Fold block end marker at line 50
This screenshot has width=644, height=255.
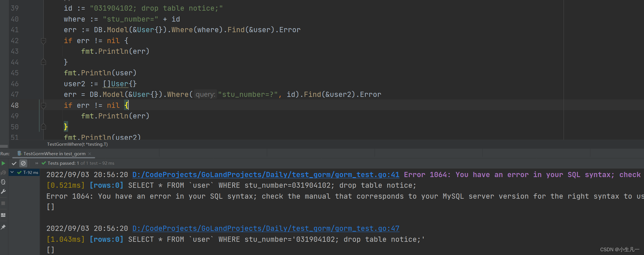(43, 127)
